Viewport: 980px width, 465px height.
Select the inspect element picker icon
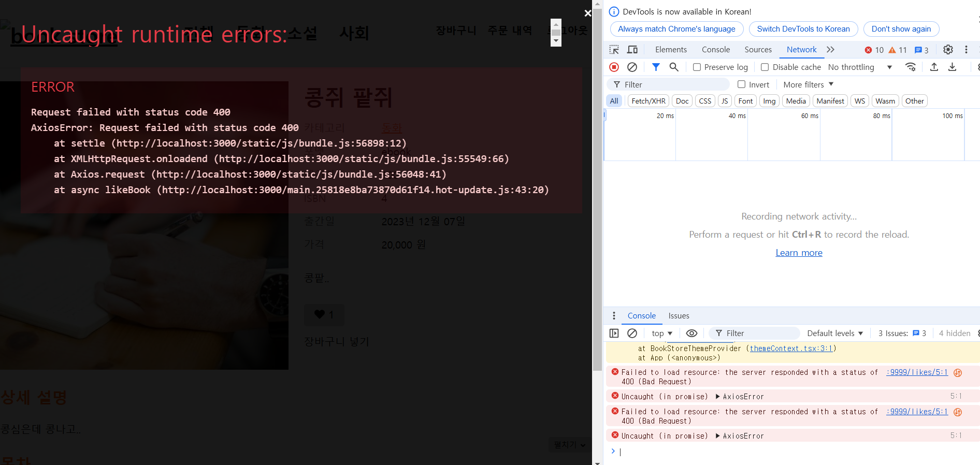pyautogui.click(x=614, y=50)
